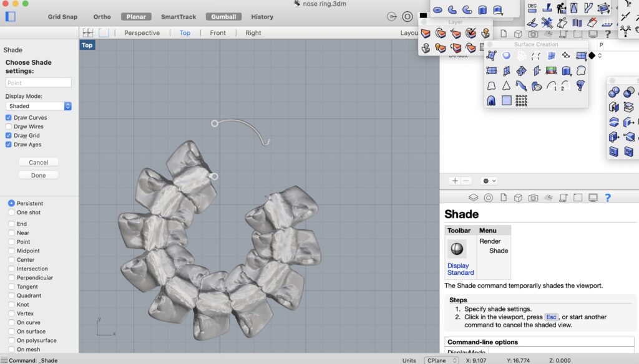Screen dimensions: 639x364
Task: Click the Shade sphere toolbar icon in help
Action: (457, 249)
